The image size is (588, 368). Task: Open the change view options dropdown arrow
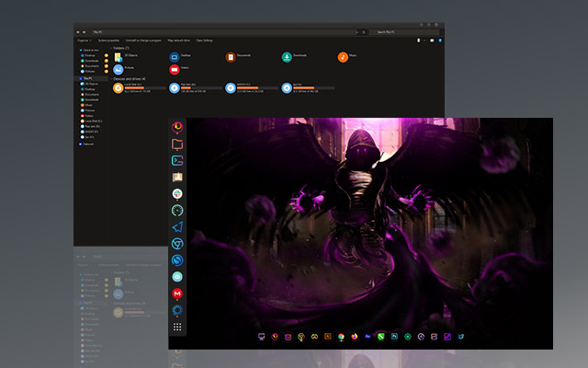coord(424,40)
